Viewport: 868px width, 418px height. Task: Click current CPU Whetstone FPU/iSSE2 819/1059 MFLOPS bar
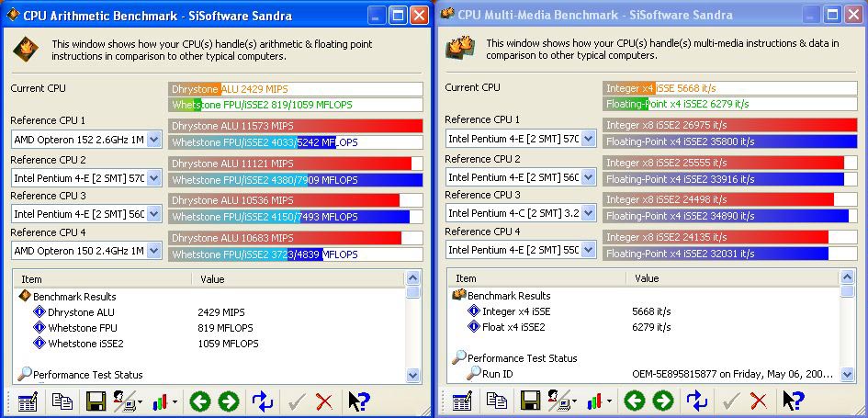coord(296,105)
